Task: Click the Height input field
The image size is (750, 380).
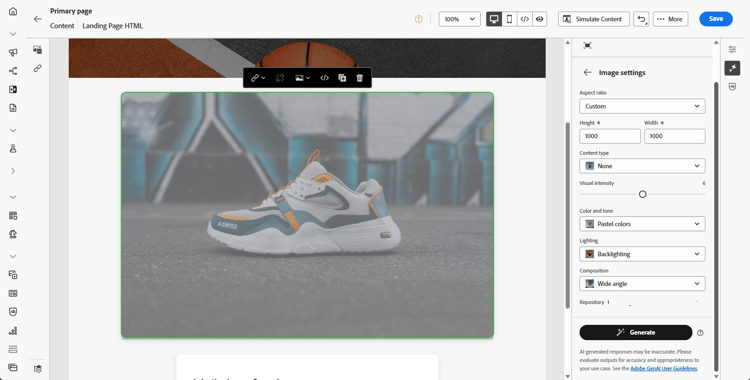Action: 610,136
